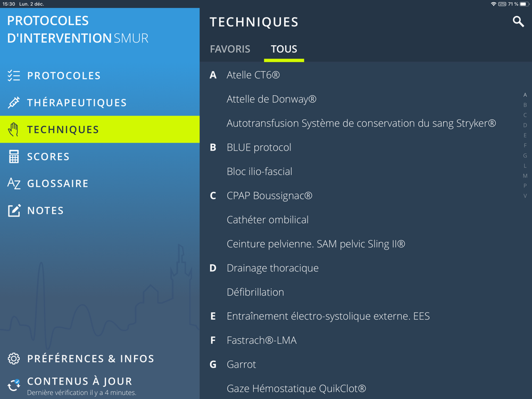Check the battery status icon
The height and width of the screenshot is (399, 532).
point(525,4)
